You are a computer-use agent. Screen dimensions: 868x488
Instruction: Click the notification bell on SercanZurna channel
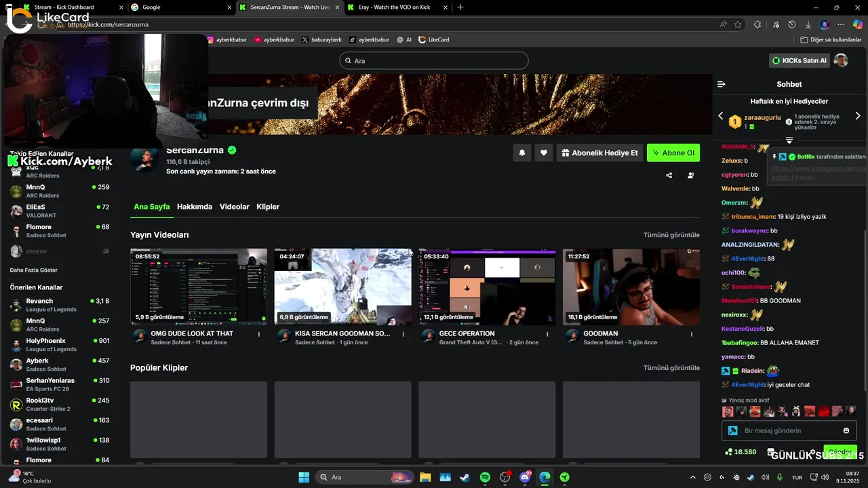tap(521, 153)
